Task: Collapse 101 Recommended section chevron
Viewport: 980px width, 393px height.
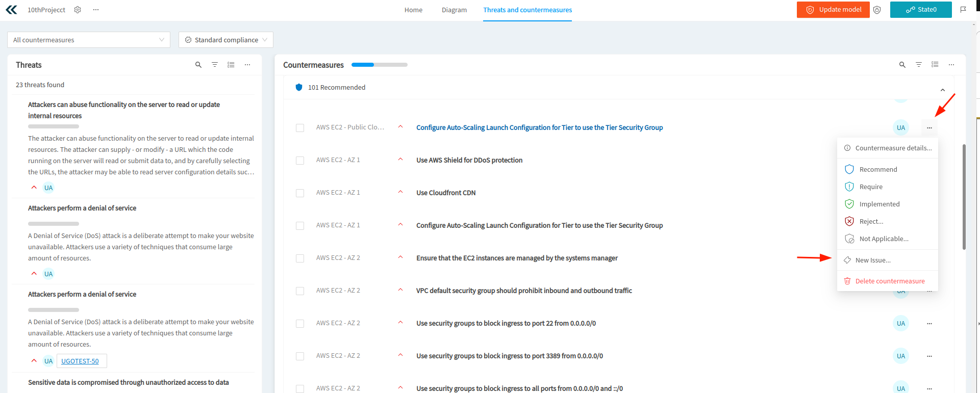Action: tap(943, 90)
